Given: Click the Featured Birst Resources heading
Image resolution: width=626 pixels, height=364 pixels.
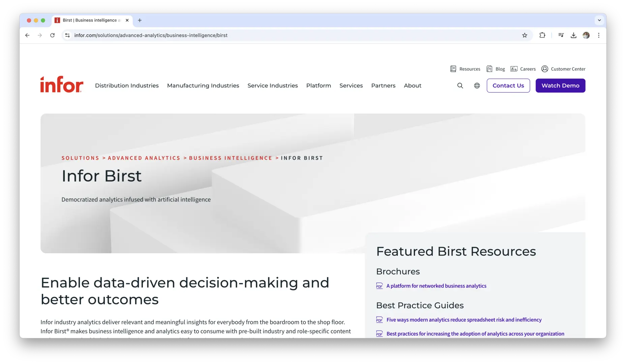Looking at the screenshot, I should coord(456,251).
